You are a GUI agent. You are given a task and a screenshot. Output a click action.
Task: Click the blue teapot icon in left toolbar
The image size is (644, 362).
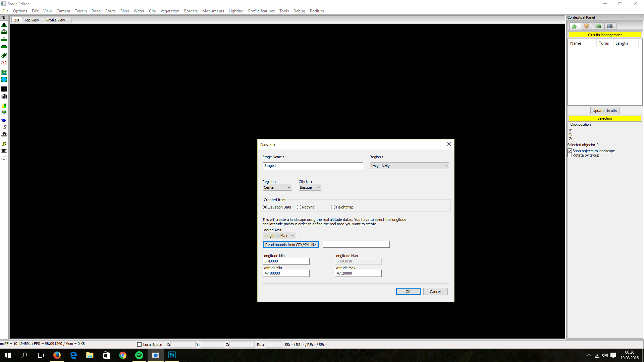(x=4, y=120)
